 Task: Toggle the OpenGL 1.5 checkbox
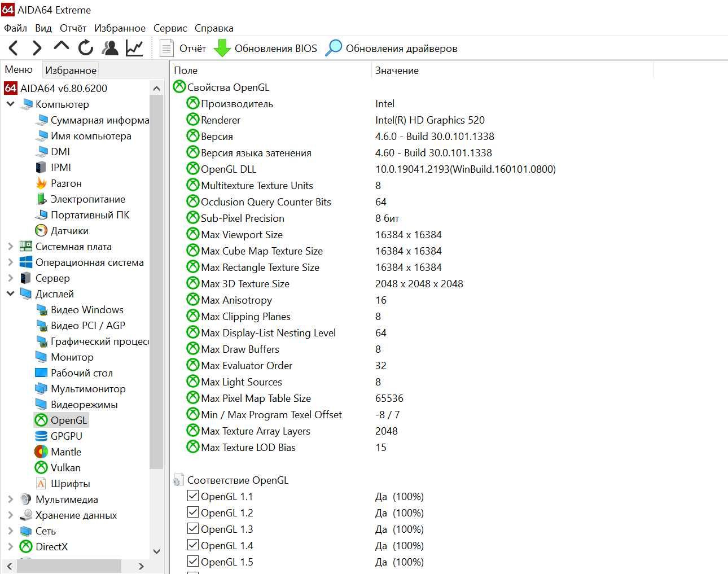192,562
